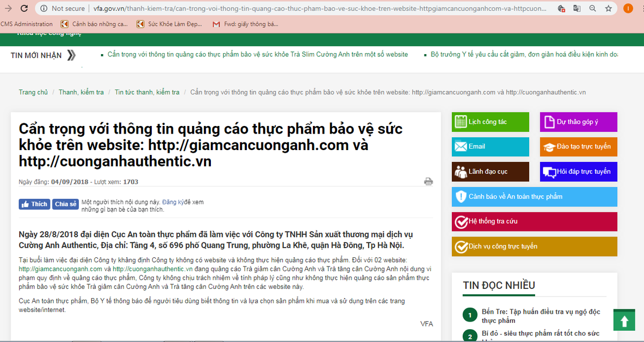Click the Email envelope icon
The image size is (644, 342).
461,146
